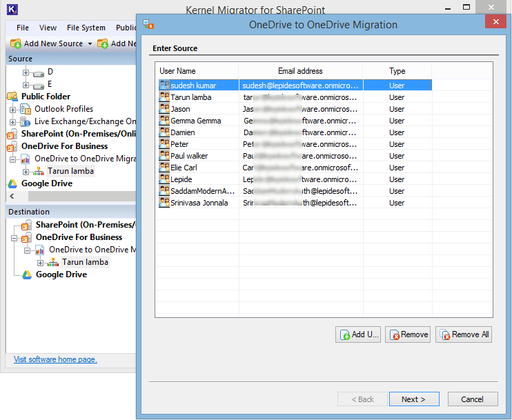Click the Outlook Profiles icon

point(25,109)
